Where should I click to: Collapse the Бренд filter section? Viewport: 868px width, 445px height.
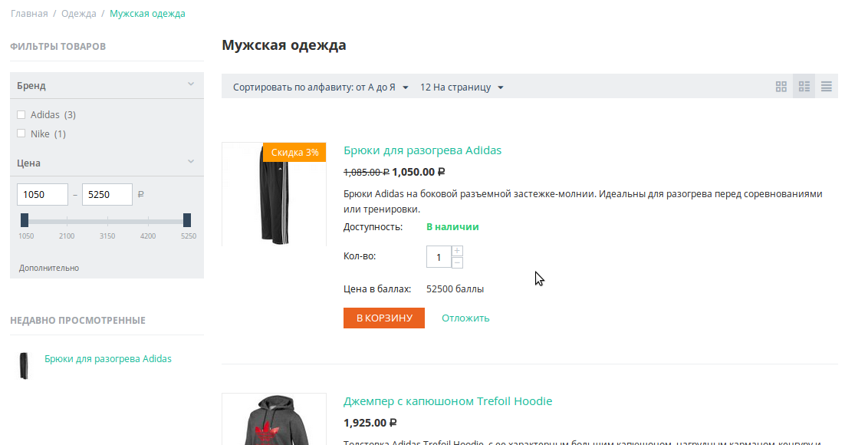point(191,84)
